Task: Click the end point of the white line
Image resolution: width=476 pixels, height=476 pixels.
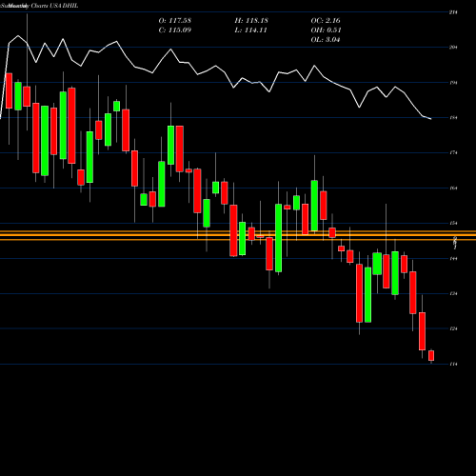Action: [x=431, y=119]
